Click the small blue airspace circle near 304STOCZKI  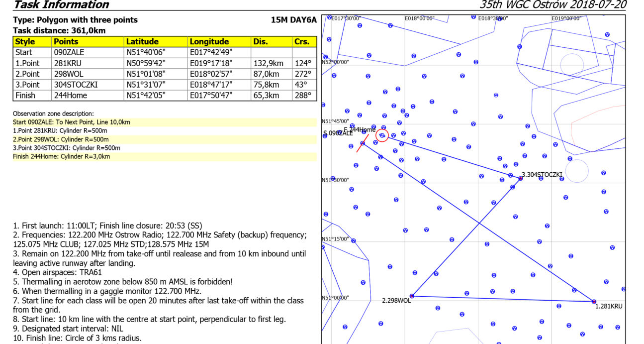[577, 171]
